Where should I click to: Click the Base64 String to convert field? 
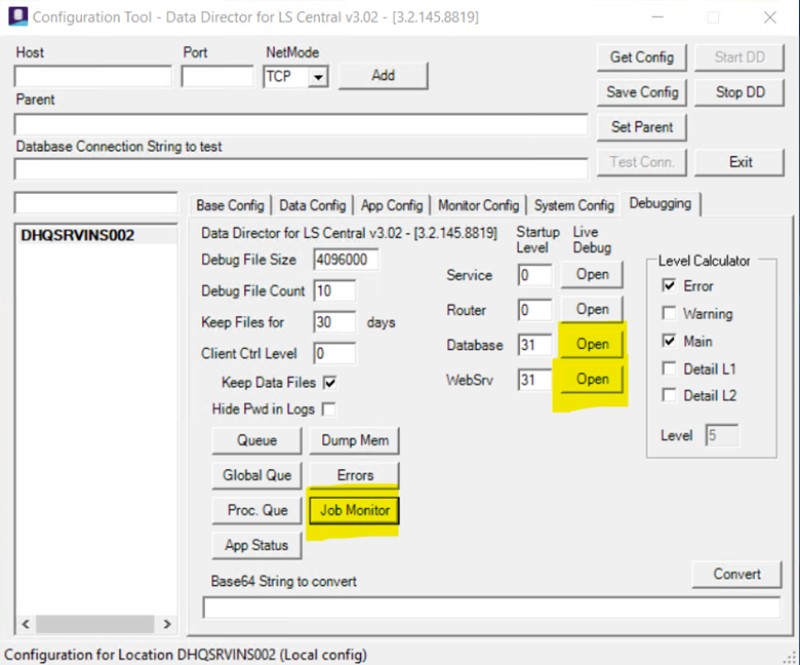[x=491, y=608]
